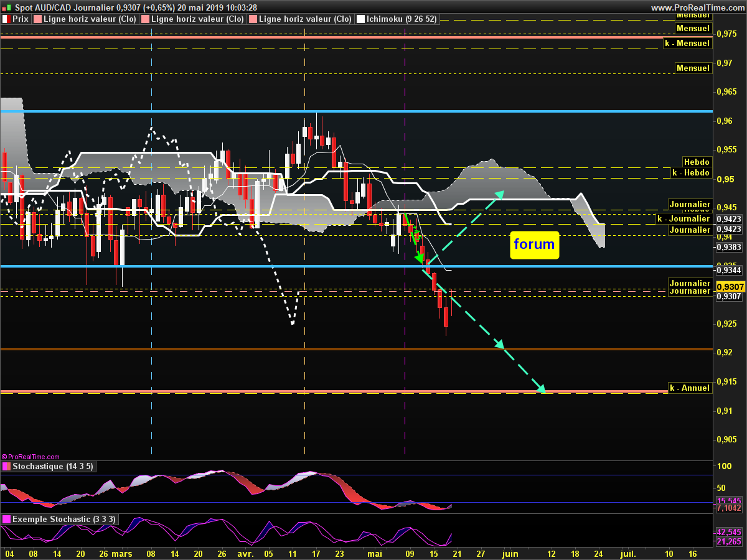The image size is (747, 560).
Task: Click the 26 mars date axis label
Action: [115, 553]
